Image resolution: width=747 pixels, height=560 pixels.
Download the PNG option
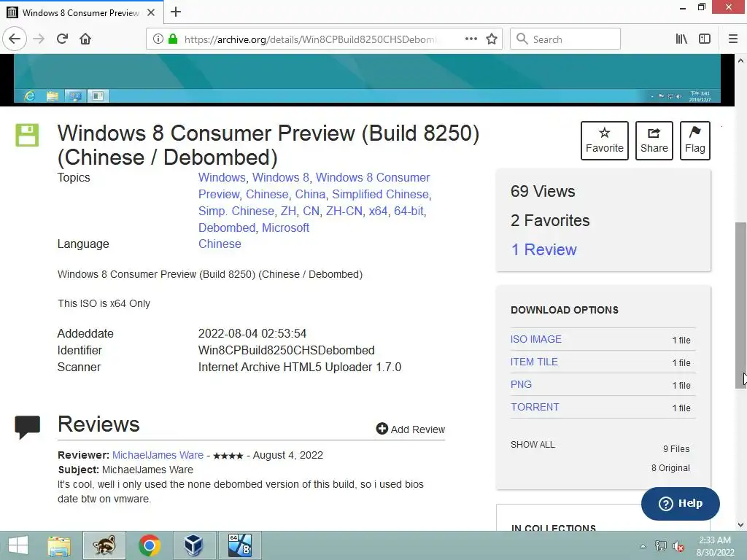tap(521, 384)
